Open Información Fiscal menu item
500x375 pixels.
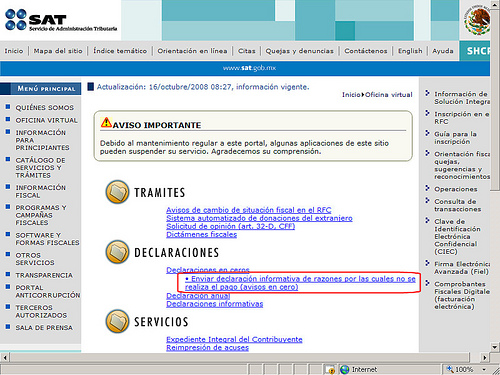40,191
